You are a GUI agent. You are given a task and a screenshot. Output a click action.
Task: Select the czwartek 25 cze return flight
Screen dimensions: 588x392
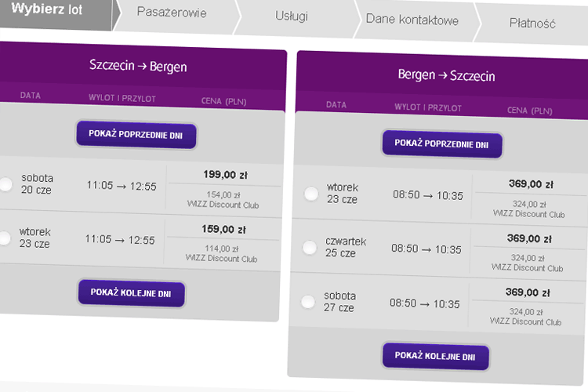pos(310,248)
